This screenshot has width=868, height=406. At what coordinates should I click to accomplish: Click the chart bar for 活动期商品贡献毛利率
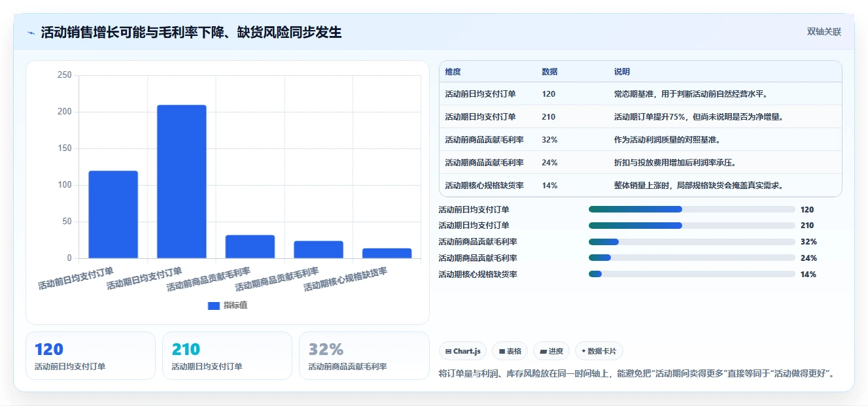click(319, 250)
